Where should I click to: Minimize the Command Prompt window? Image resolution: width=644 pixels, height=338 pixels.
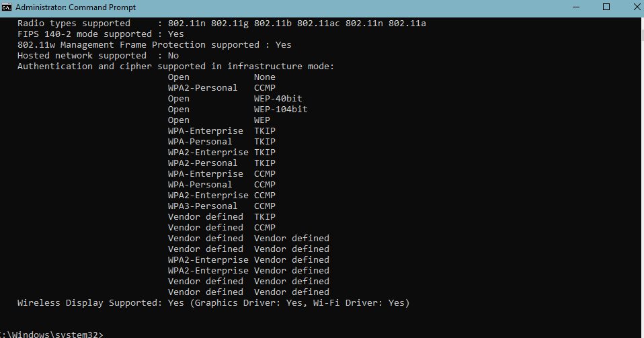point(576,7)
